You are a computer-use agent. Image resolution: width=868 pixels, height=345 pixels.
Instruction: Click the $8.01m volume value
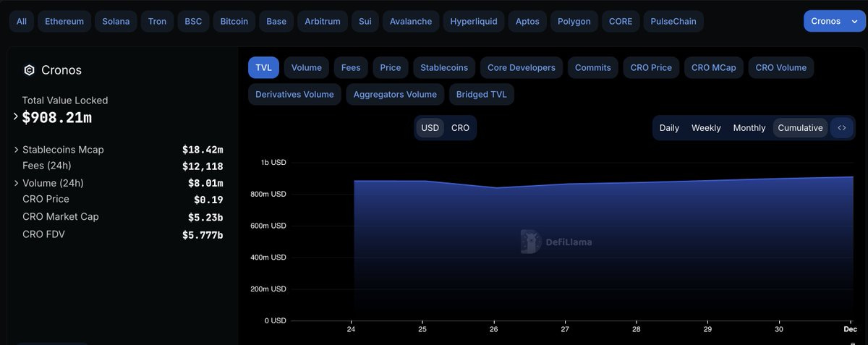tap(205, 183)
